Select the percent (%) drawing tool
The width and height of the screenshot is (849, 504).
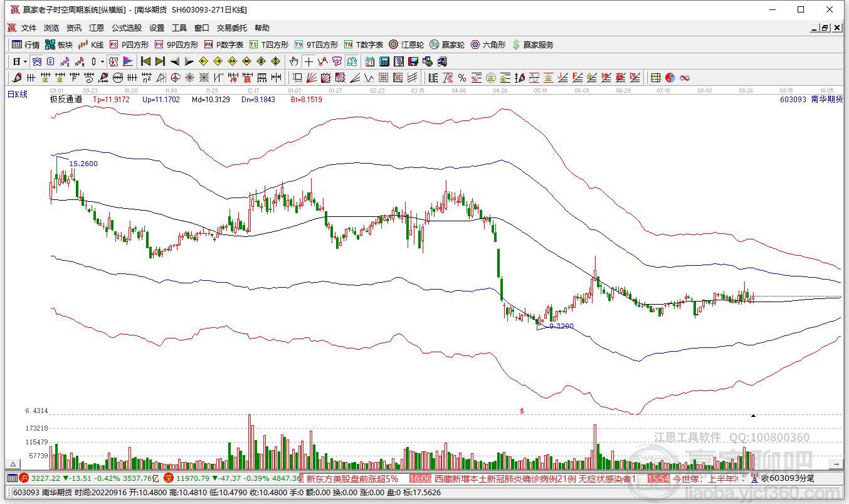[462, 78]
